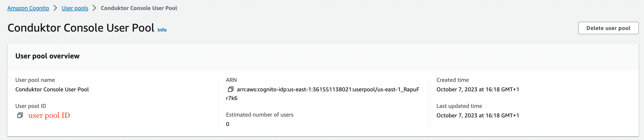The height and width of the screenshot is (140, 644).
Task: Copy the ARN value icon
Action: (x=230, y=89)
